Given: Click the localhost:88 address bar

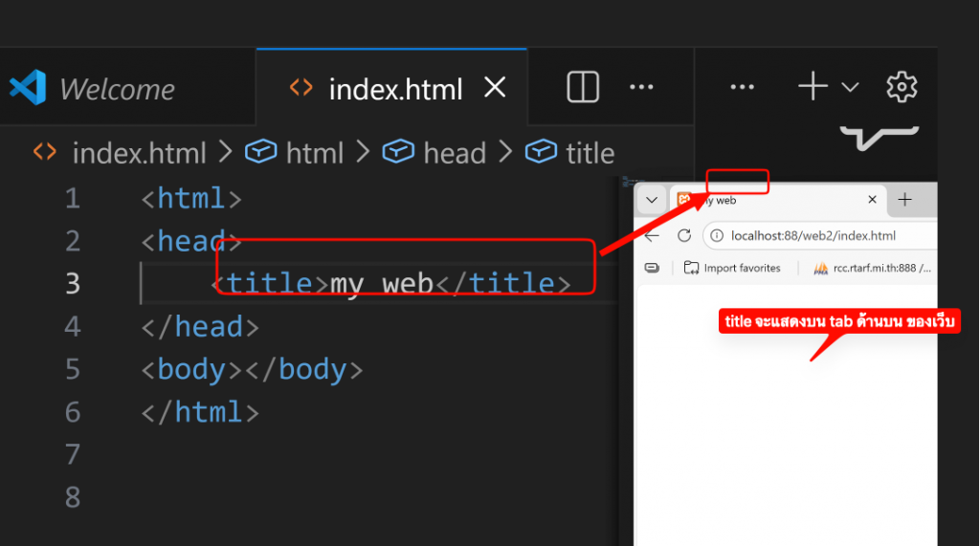Looking at the screenshot, I should (813, 236).
